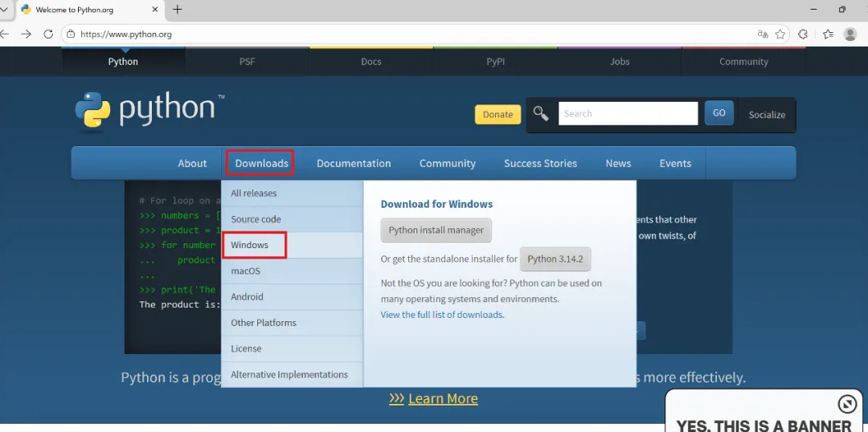This screenshot has width=868, height=432.
Task: Add page to favorites with star icon
Action: click(x=780, y=35)
